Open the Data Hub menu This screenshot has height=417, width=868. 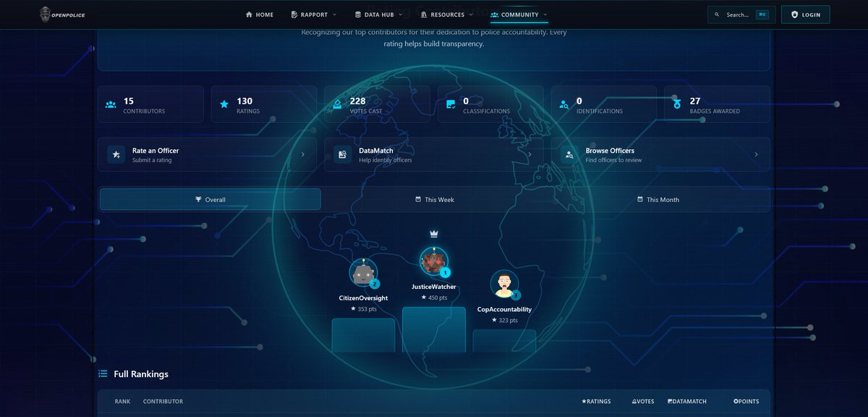(x=378, y=14)
